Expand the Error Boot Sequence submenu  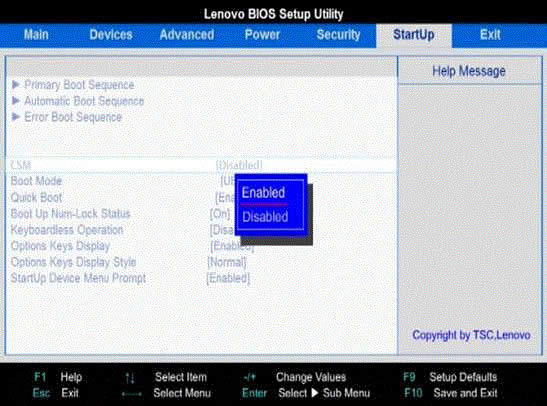[x=73, y=117]
